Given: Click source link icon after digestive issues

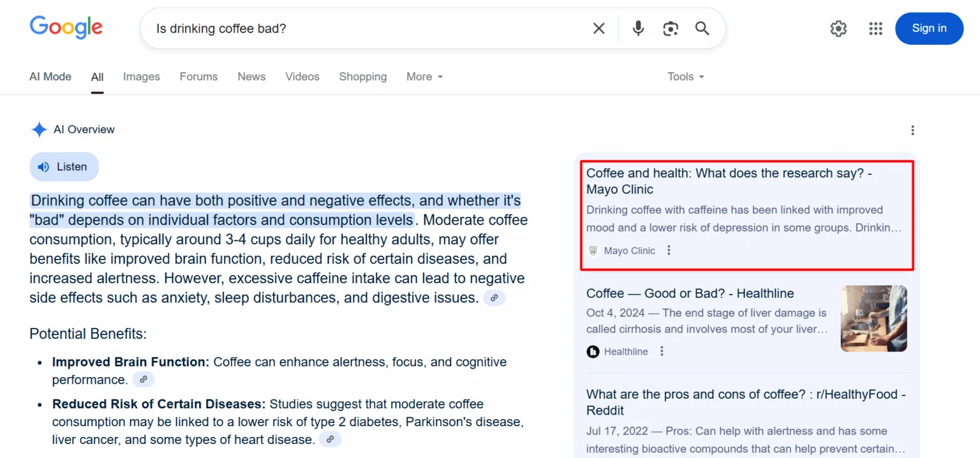Looking at the screenshot, I should (494, 298).
